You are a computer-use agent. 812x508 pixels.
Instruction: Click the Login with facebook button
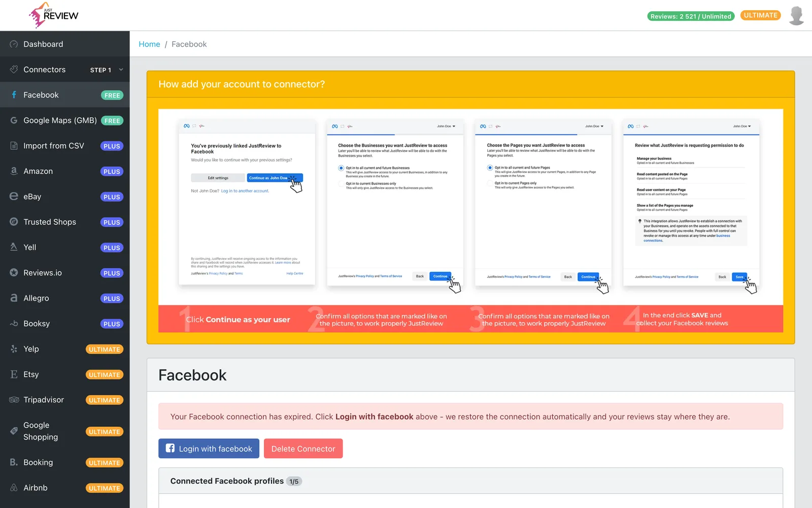[x=209, y=449]
